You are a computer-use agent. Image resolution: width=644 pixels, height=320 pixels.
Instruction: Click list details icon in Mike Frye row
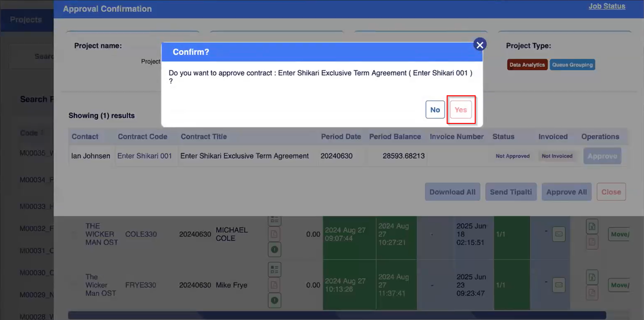click(274, 269)
